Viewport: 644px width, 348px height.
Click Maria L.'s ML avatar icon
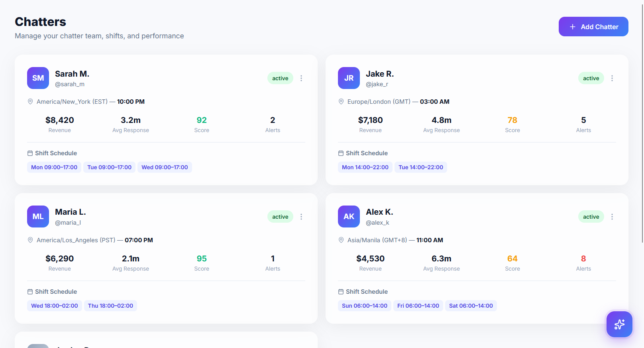[x=38, y=216]
